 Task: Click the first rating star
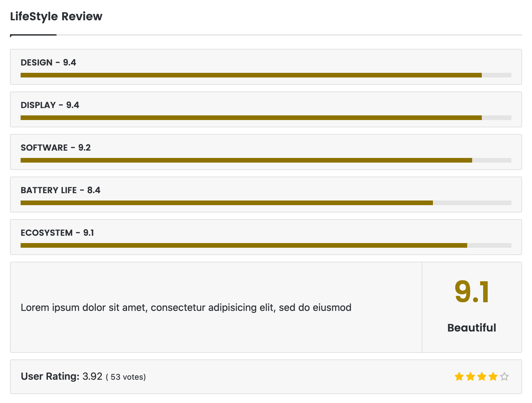[x=459, y=377]
